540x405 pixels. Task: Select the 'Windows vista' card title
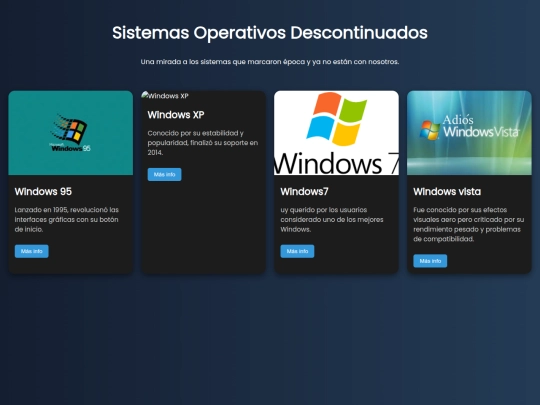coord(447,191)
